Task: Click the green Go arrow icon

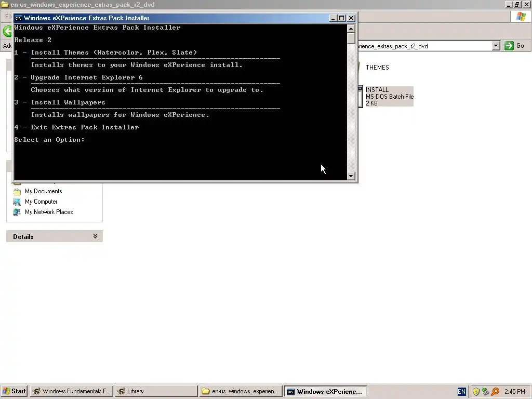Action: [x=509, y=46]
